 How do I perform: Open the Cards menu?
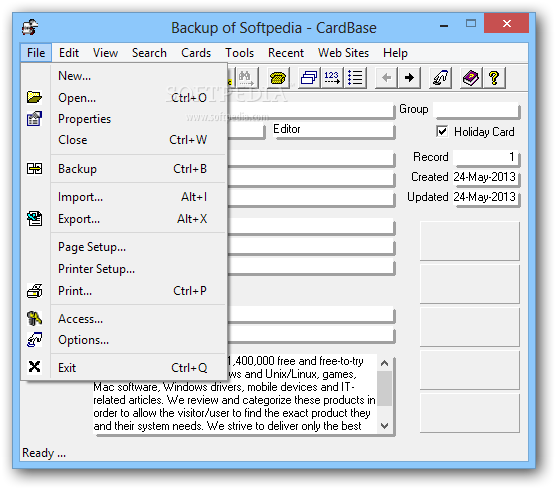pos(196,53)
